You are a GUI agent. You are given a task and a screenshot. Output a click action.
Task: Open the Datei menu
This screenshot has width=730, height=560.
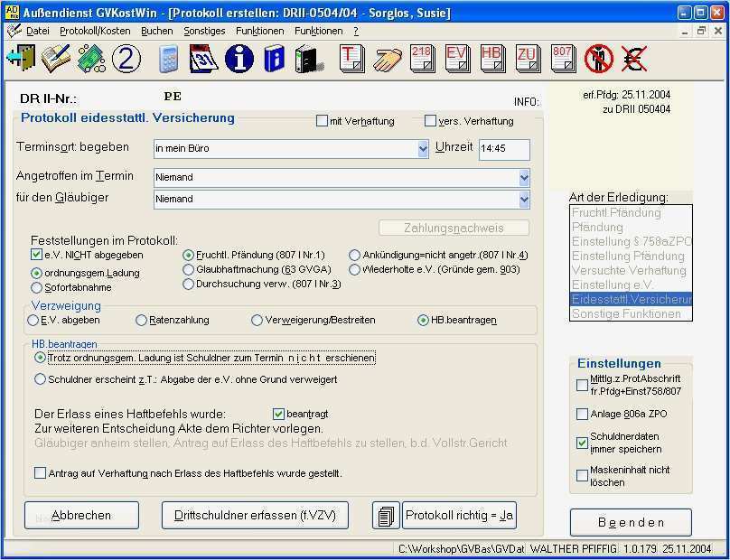tap(38, 31)
